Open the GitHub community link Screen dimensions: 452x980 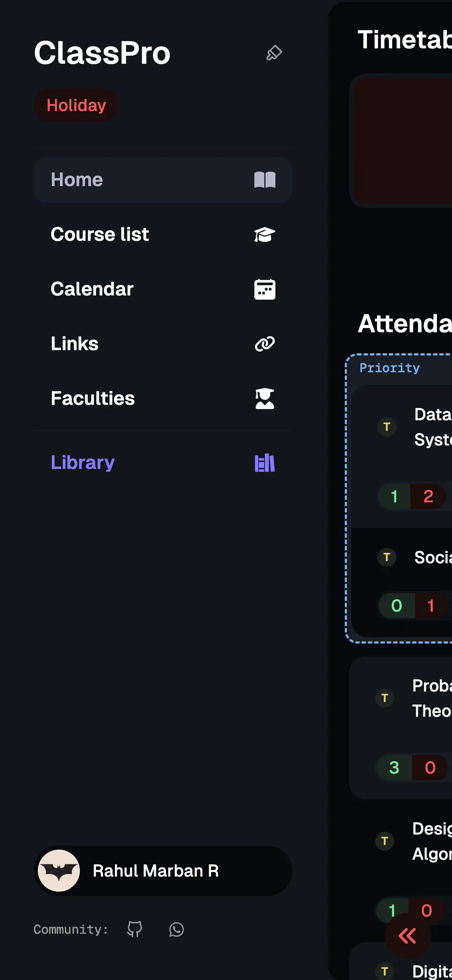click(135, 930)
